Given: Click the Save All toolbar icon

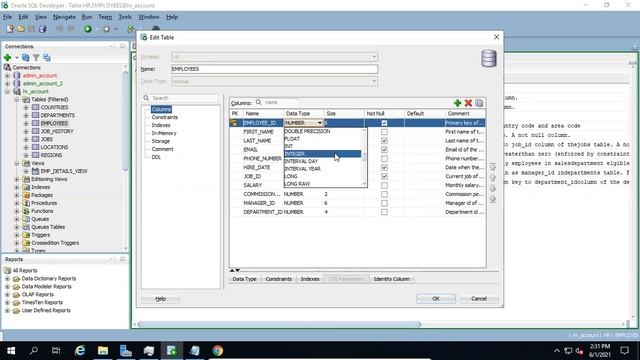Looking at the screenshot, I should coord(42,29).
